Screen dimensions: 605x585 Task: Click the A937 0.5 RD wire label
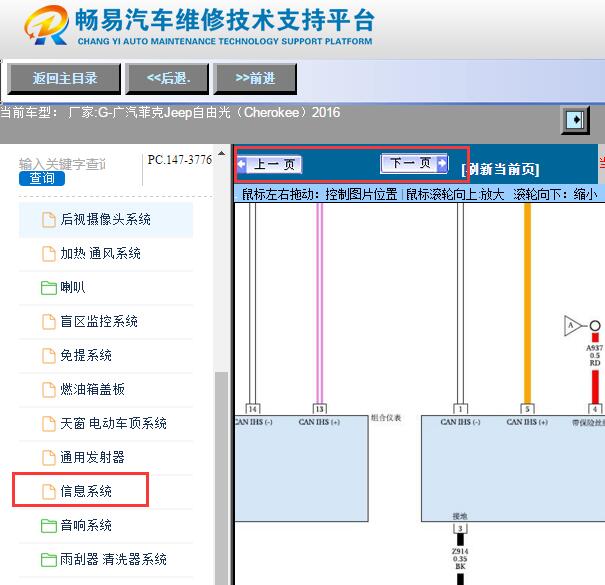[x=595, y=355]
